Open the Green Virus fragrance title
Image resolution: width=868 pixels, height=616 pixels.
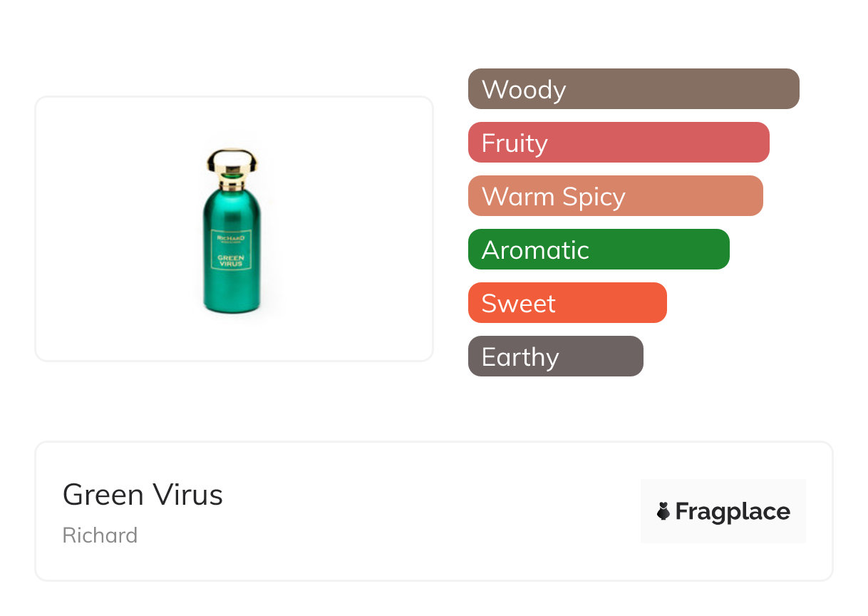(143, 495)
